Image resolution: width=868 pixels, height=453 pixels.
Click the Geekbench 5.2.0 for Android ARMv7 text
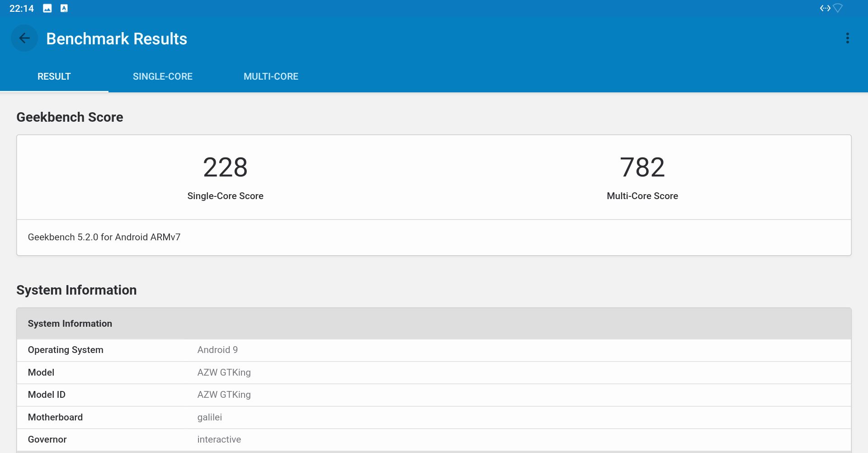pyautogui.click(x=104, y=237)
